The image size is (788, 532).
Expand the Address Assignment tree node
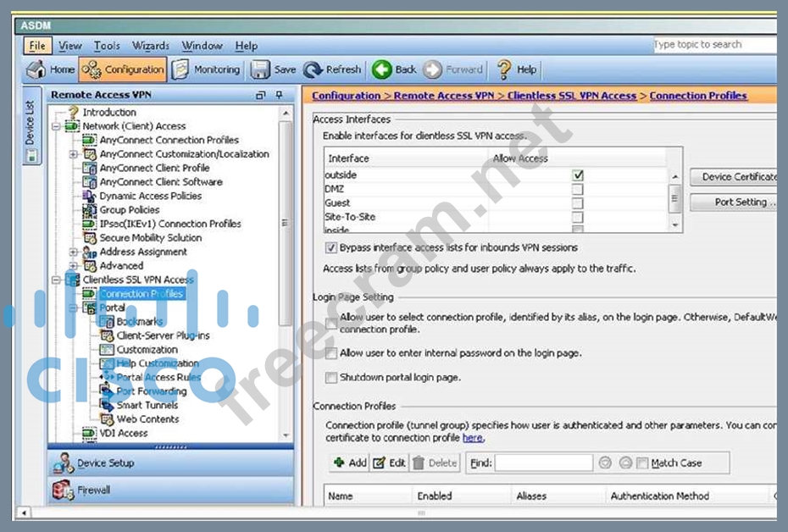[x=74, y=252]
